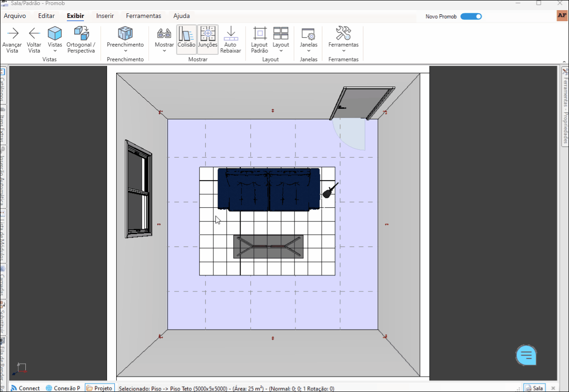The width and height of the screenshot is (569, 392).
Task: Open the blue chat bubble icon
Action: (526, 355)
